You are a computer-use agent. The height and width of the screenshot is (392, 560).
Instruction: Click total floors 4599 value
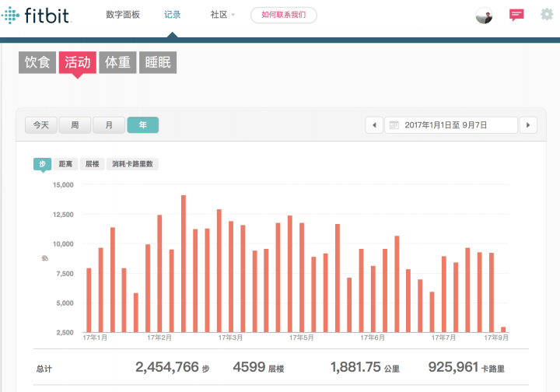pos(249,367)
